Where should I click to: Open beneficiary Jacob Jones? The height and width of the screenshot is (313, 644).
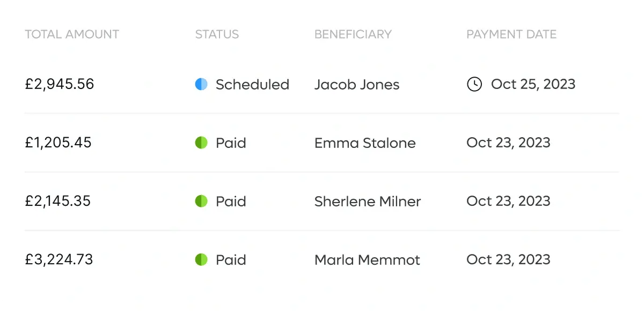tap(357, 85)
